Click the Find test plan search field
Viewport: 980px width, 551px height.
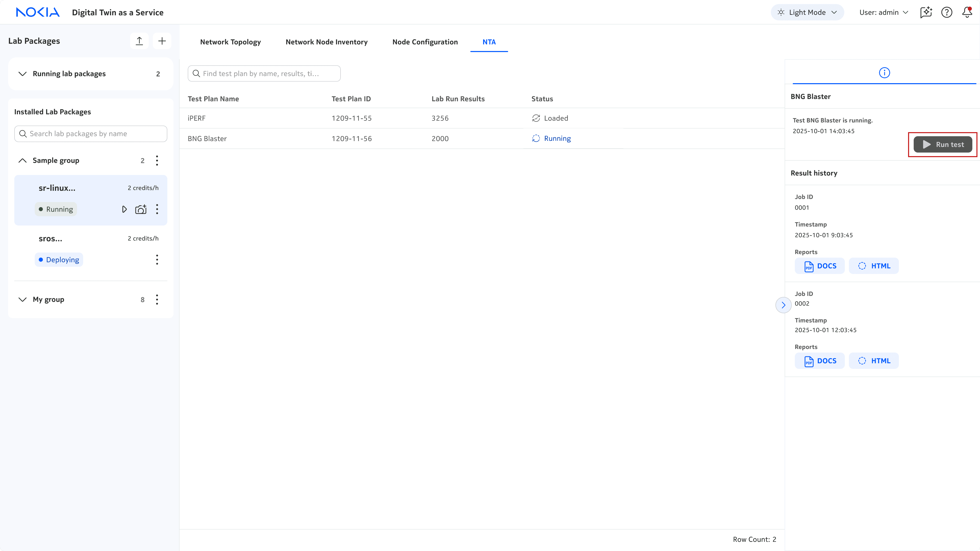pyautogui.click(x=264, y=73)
